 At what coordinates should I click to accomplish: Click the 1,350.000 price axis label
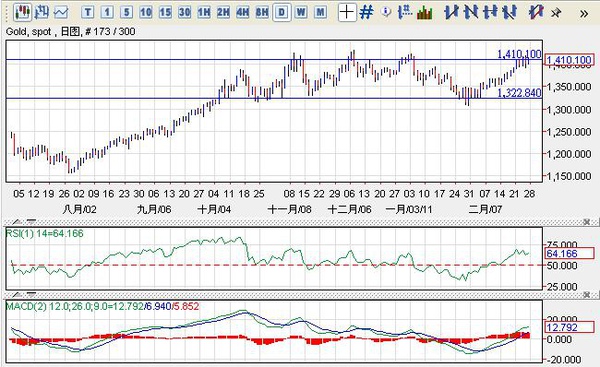569,87
